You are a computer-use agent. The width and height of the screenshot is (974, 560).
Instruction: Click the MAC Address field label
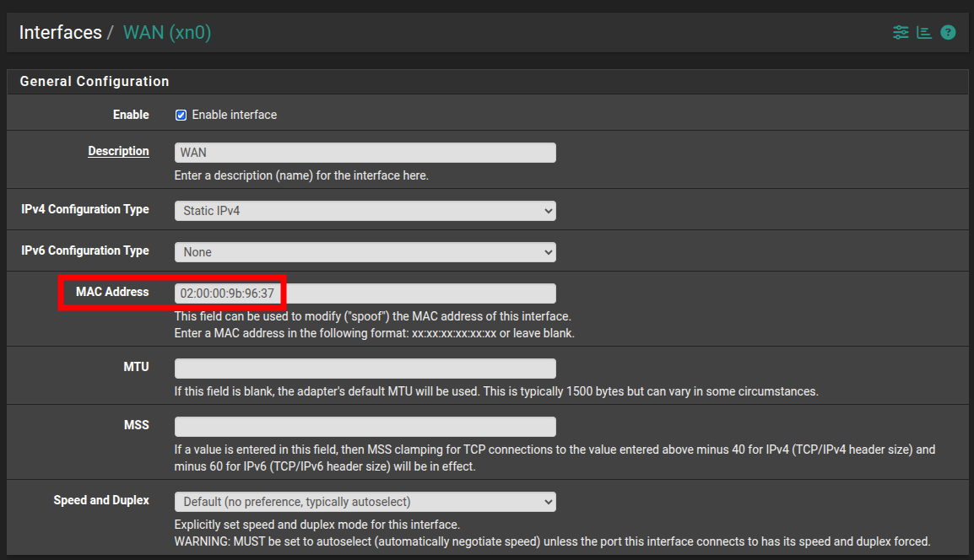pyautogui.click(x=111, y=292)
